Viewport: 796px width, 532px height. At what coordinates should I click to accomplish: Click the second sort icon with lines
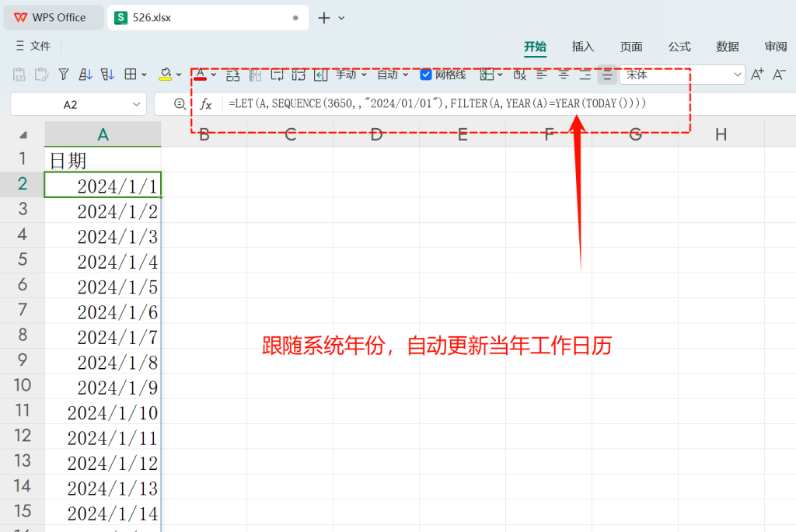107,75
